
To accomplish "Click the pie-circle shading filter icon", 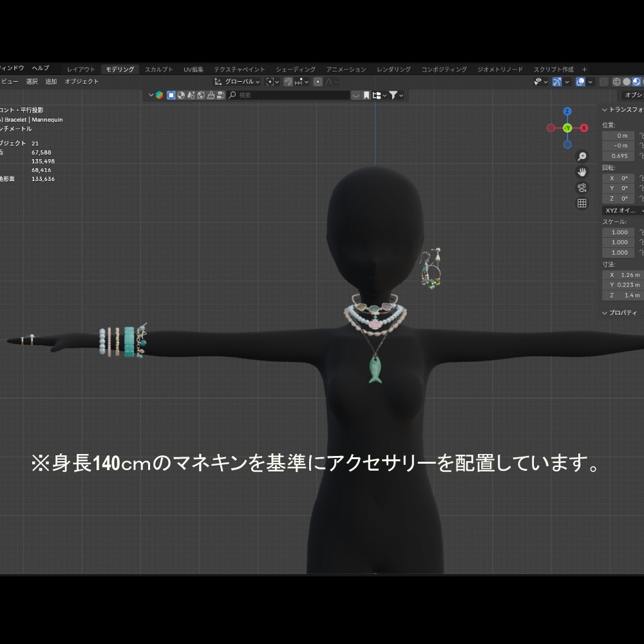I will [181, 95].
